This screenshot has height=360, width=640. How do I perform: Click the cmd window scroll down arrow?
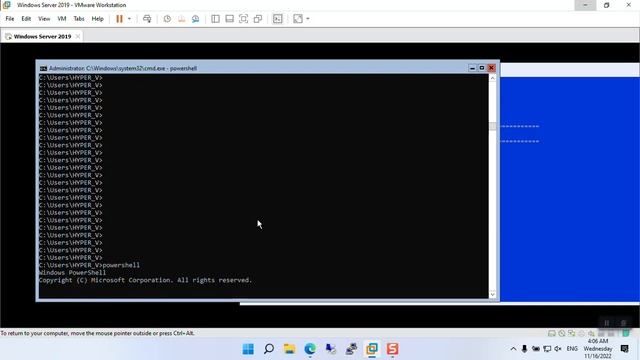493,294
